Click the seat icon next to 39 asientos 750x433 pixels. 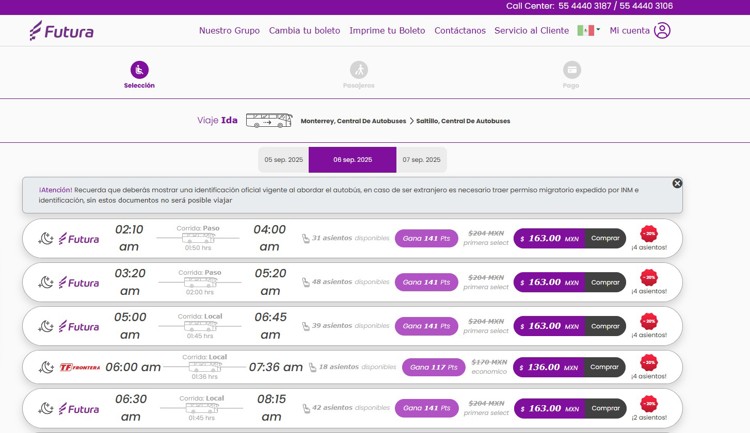coord(306,326)
